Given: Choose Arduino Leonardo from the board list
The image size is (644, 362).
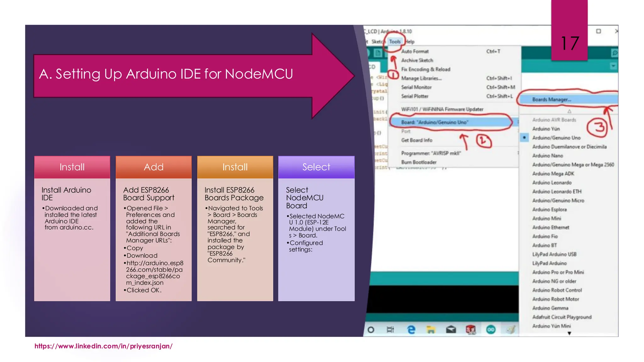Looking at the screenshot, I should 552,183.
